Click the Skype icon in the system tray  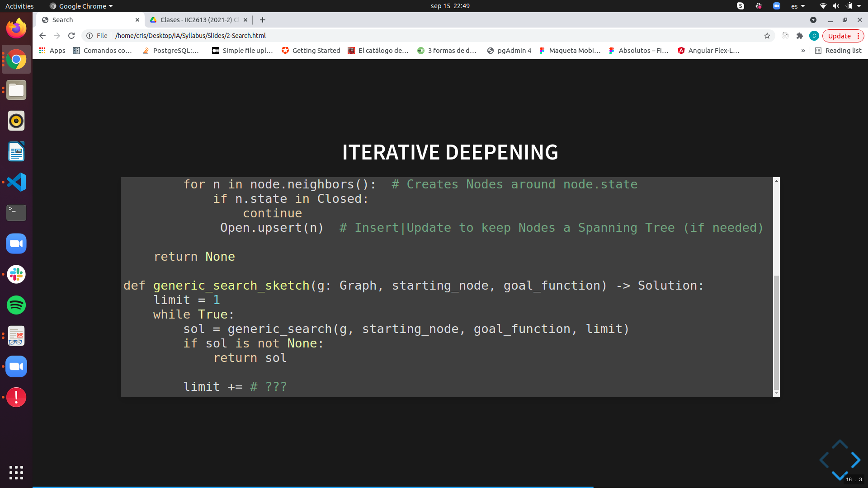click(740, 6)
